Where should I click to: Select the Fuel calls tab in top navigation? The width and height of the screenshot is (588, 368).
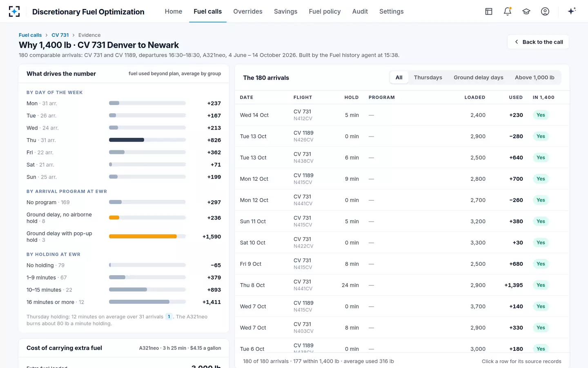pyautogui.click(x=208, y=11)
